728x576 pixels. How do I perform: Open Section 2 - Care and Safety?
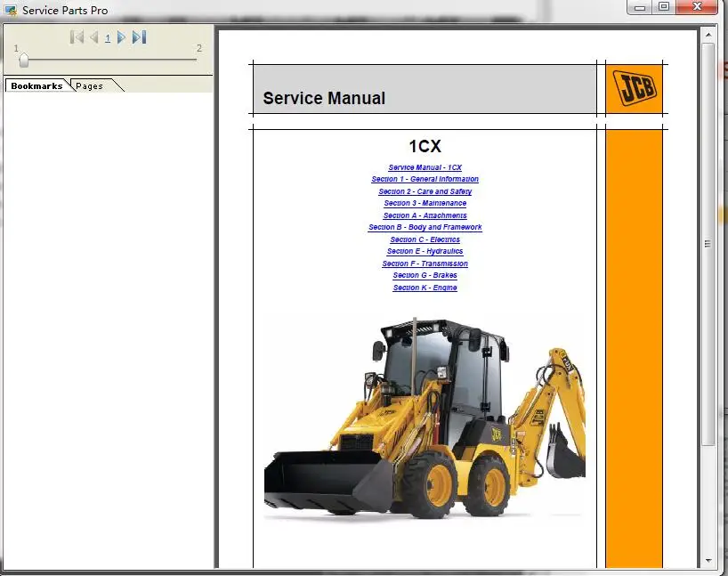tap(425, 191)
